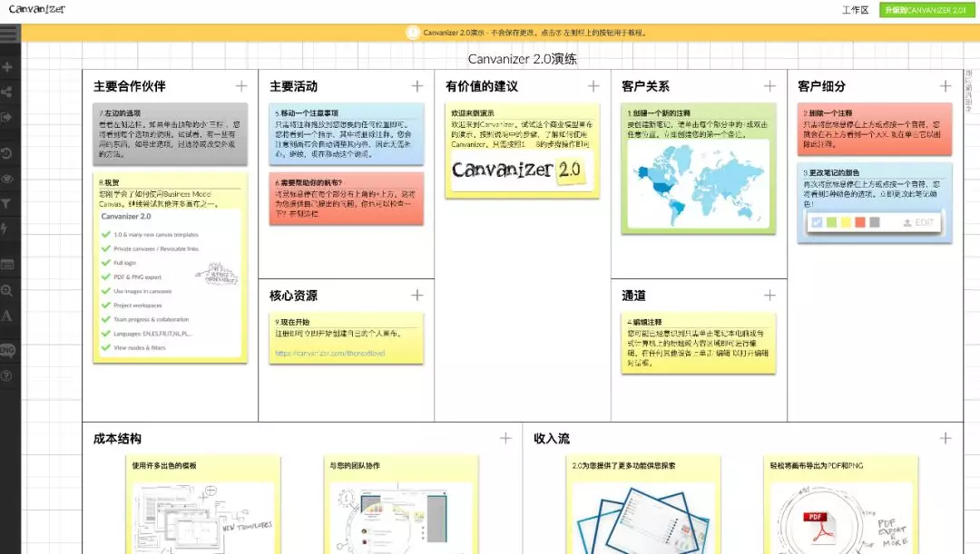Add a note to 主要合作伙伴 section
This screenshot has width=980, height=554.
tap(241, 86)
